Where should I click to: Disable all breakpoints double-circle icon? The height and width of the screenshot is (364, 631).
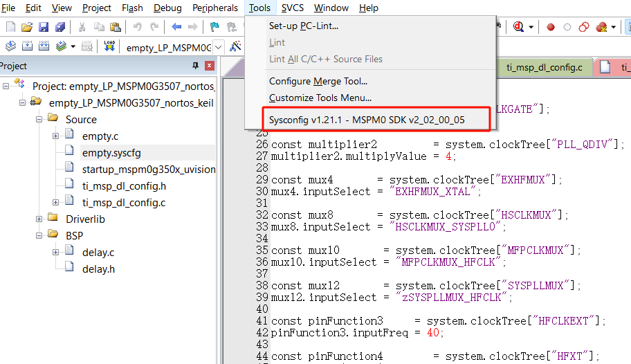(583, 27)
